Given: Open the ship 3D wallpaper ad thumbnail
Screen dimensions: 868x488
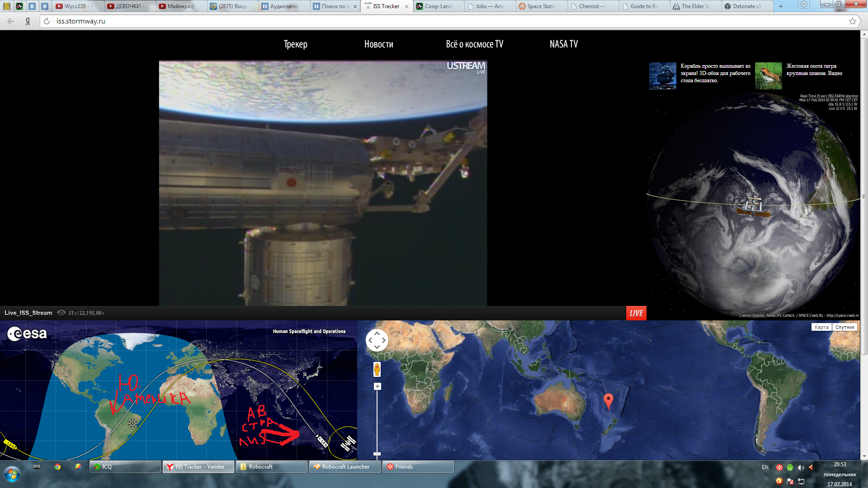Looking at the screenshot, I should pyautogui.click(x=663, y=76).
